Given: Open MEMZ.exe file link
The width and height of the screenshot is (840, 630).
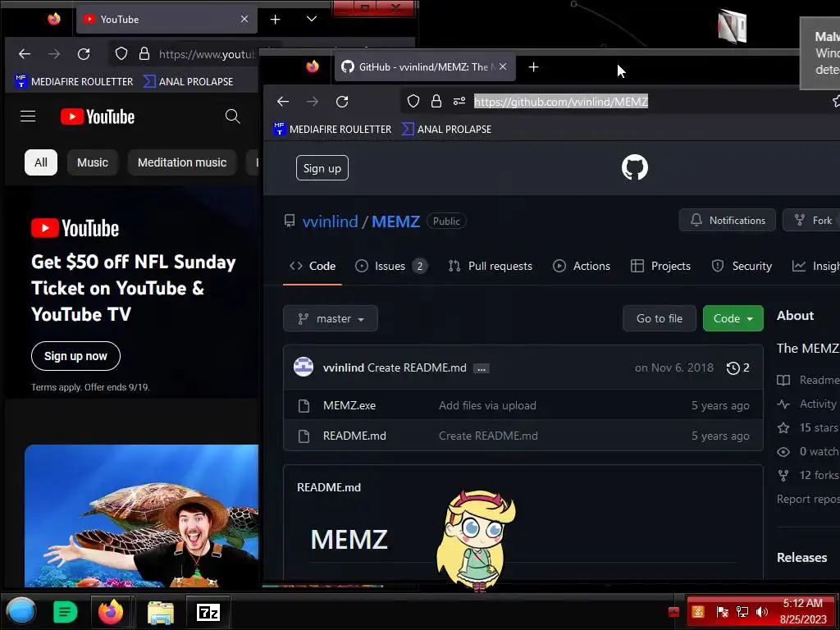Looking at the screenshot, I should point(349,405).
